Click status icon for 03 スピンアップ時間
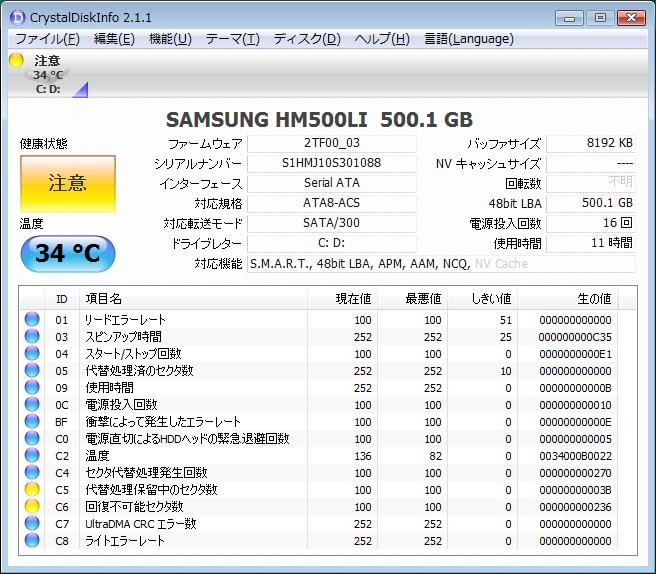Image resolution: width=656 pixels, height=574 pixels. [x=32, y=336]
